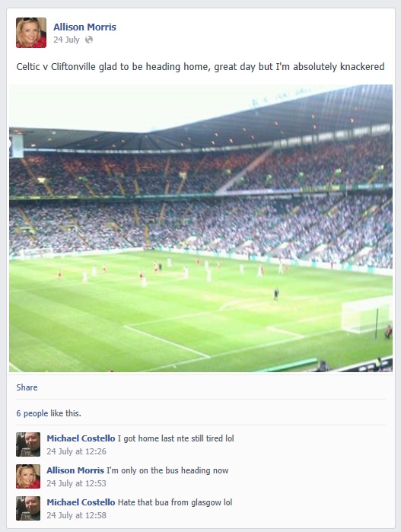
Task: Click Allison Morris name in comment
Action: click(x=75, y=470)
